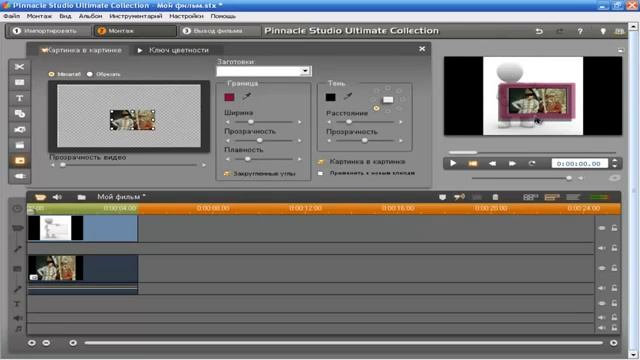Toggle loop playback
The height and width of the screenshot is (360, 640).
pyautogui.click(x=531, y=163)
